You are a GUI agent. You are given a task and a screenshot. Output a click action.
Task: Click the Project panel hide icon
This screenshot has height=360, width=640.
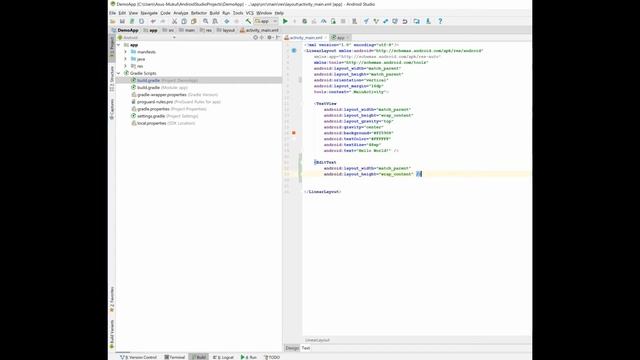pos(278,38)
